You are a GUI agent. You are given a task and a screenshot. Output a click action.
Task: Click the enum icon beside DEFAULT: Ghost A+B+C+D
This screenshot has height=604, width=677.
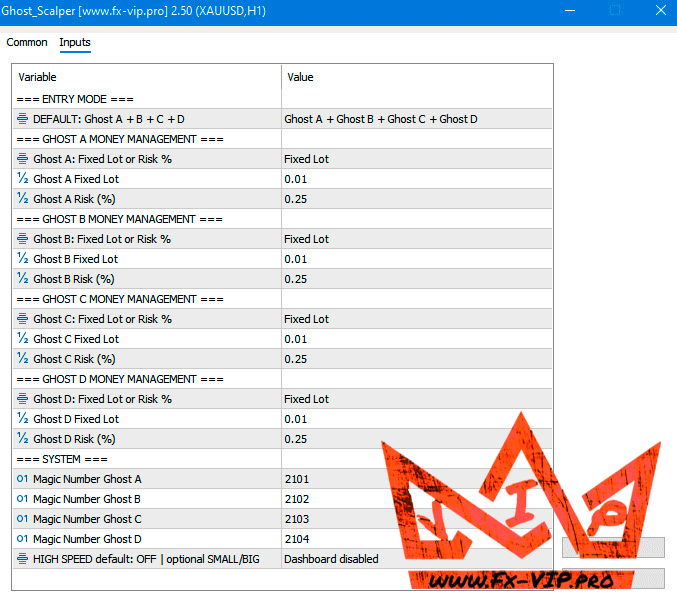22,119
